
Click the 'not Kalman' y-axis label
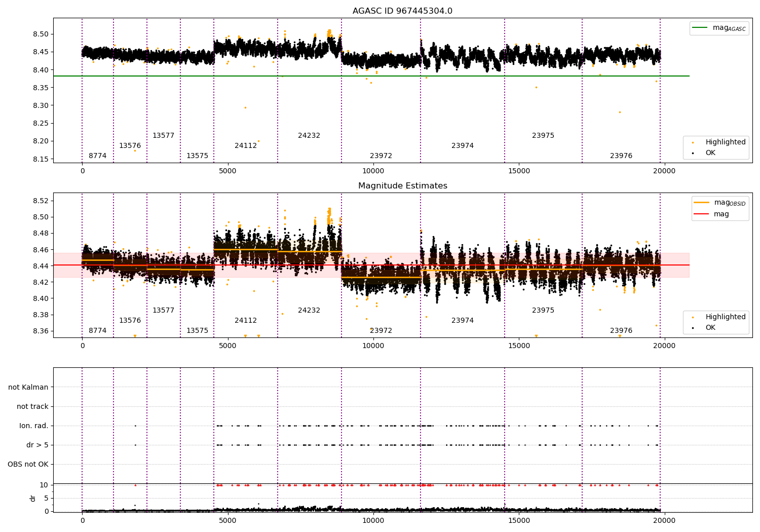[x=28, y=388]
